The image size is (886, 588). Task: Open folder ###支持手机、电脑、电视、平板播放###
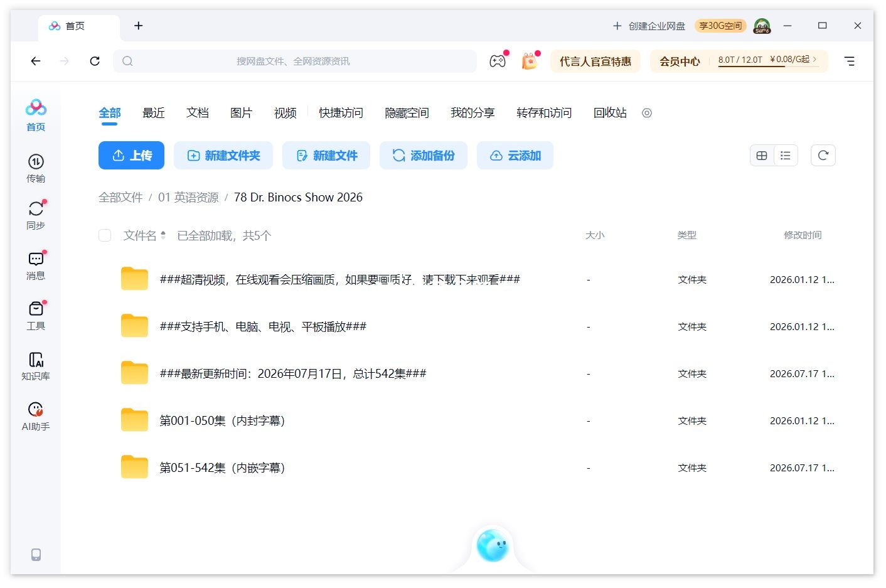click(263, 326)
